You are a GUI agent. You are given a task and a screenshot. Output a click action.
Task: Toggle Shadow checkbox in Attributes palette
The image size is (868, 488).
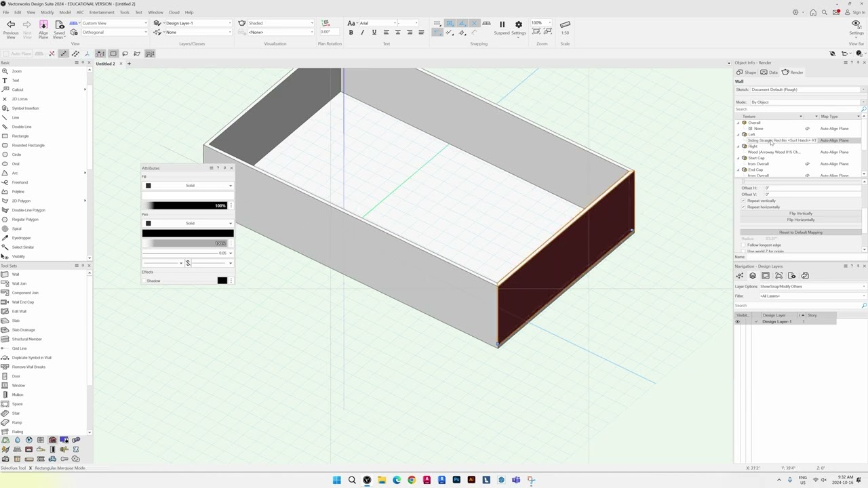click(x=144, y=281)
